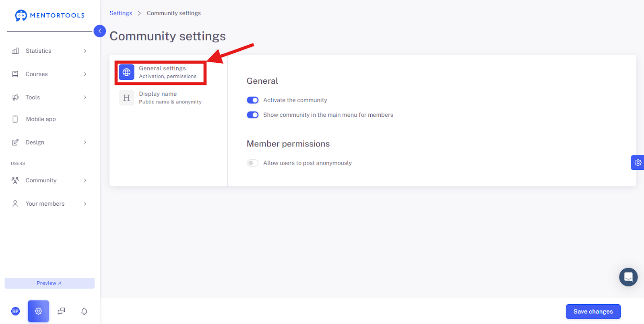Click the RP user avatar
Image resolution: width=644 pixels, height=324 pixels.
coord(15,311)
